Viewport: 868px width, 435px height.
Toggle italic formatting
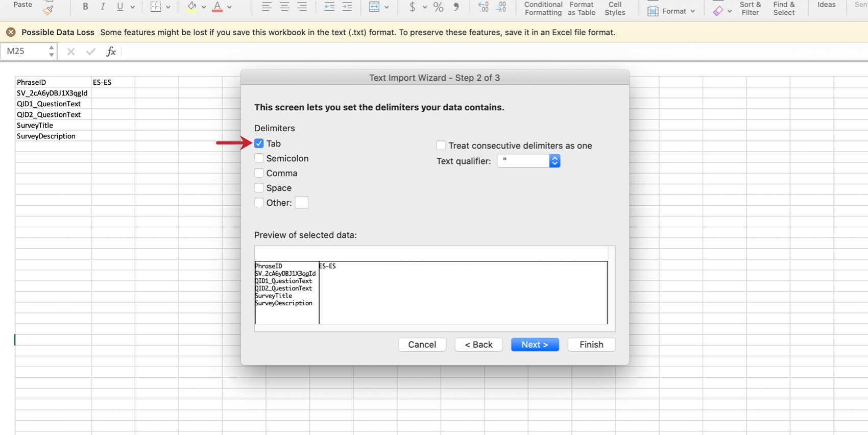[x=103, y=7]
